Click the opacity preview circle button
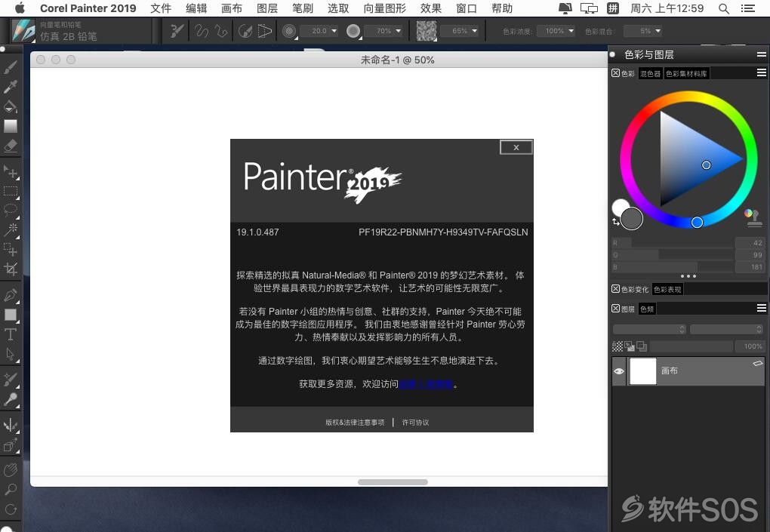The image size is (770, 532). 353,31
